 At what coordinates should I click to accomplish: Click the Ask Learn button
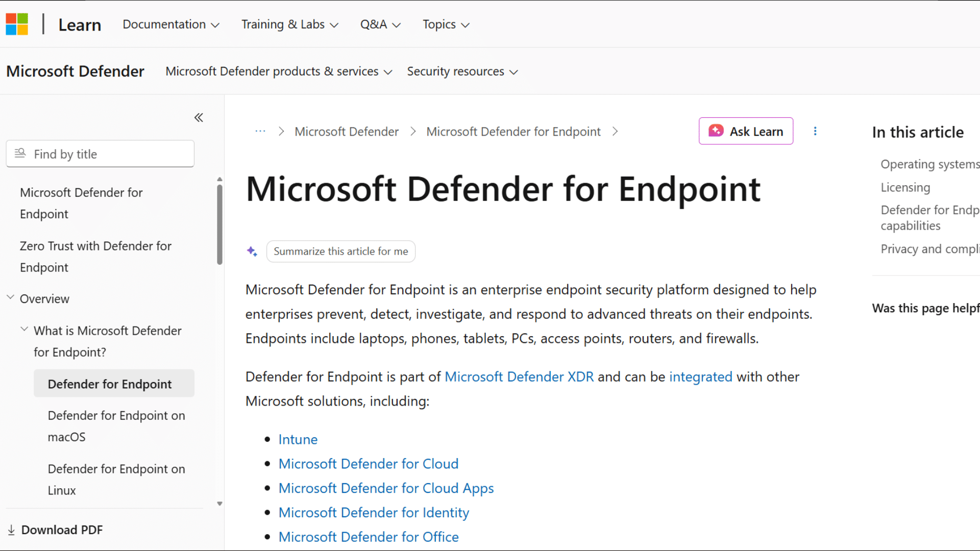tap(746, 131)
